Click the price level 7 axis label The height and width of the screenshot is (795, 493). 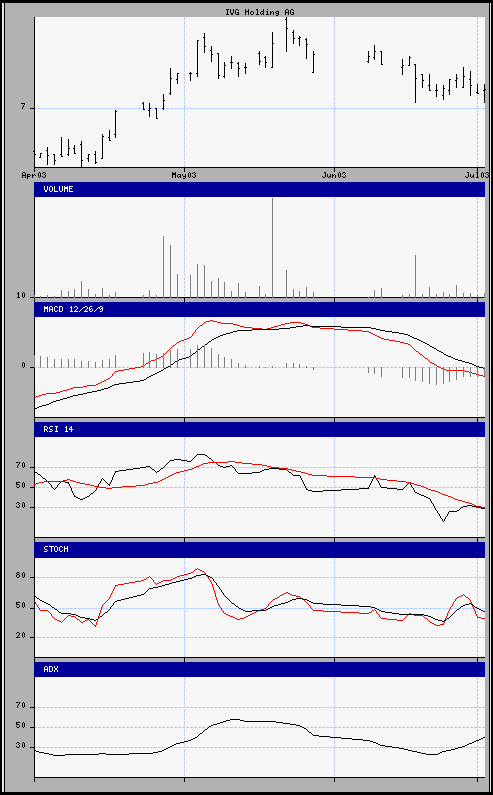click(23, 107)
